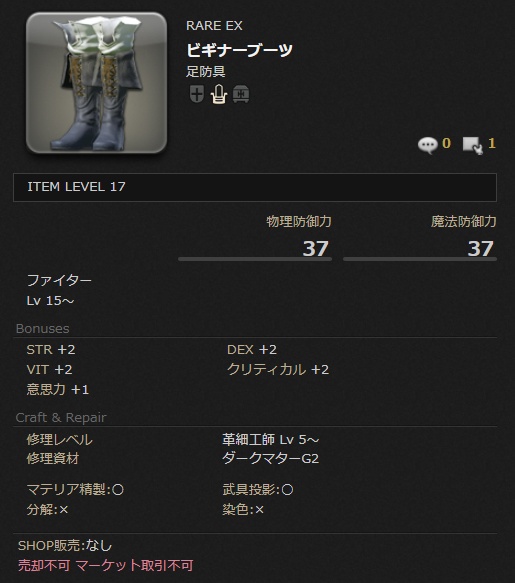The image size is (515, 583).
Task: Click the comment count 0
Action: [x=446, y=143]
